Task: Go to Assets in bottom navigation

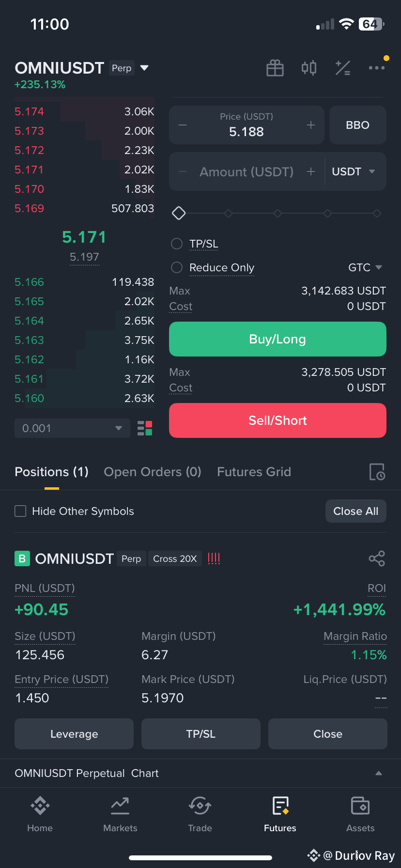Action: pos(360,814)
